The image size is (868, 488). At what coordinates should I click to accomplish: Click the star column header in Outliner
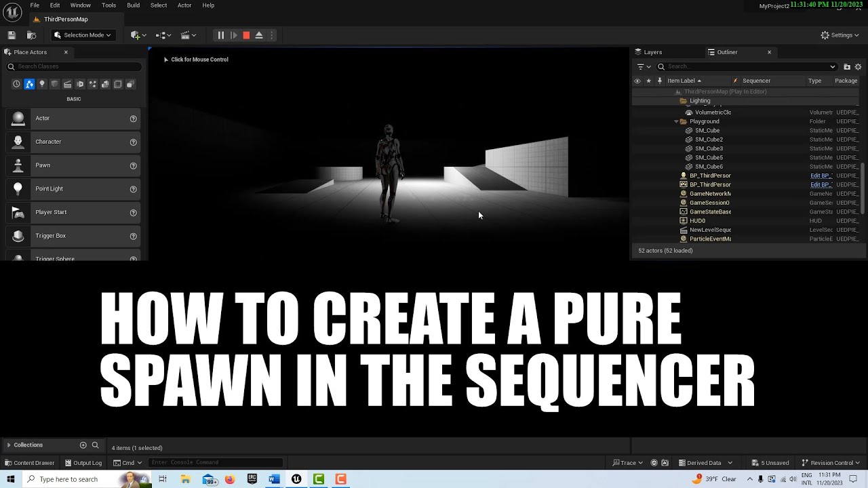tap(648, 81)
